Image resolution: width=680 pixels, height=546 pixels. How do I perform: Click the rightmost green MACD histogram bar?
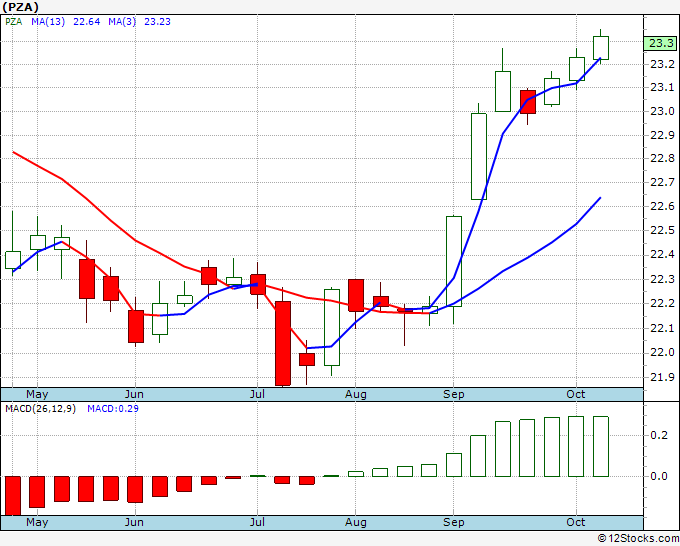pos(601,446)
